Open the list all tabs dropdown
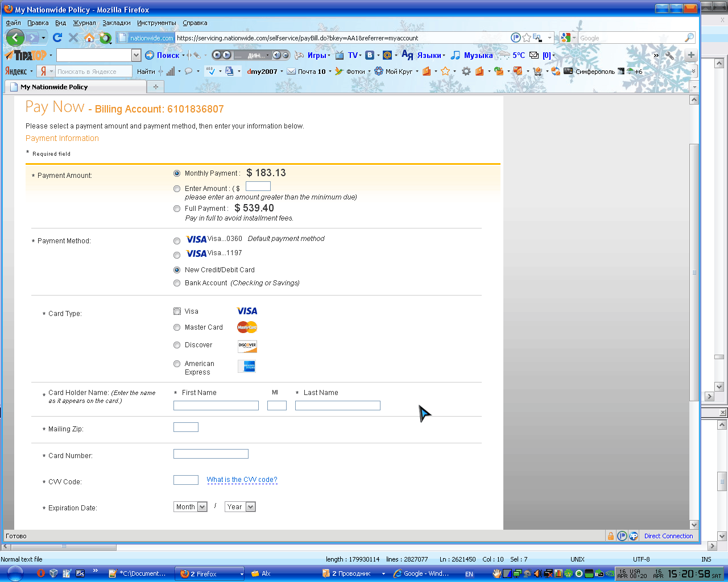Screen dimensions: 728x582 click(693, 87)
